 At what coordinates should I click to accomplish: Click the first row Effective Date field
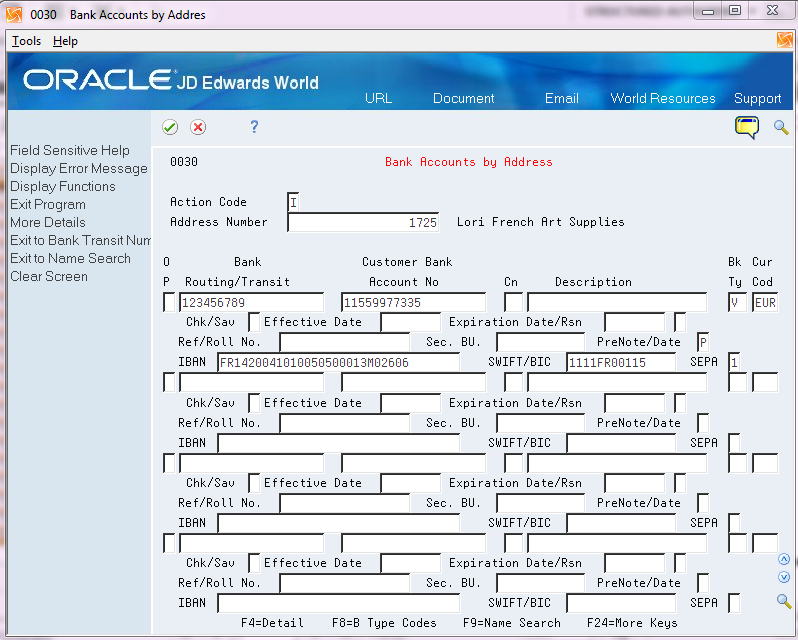(410, 323)
